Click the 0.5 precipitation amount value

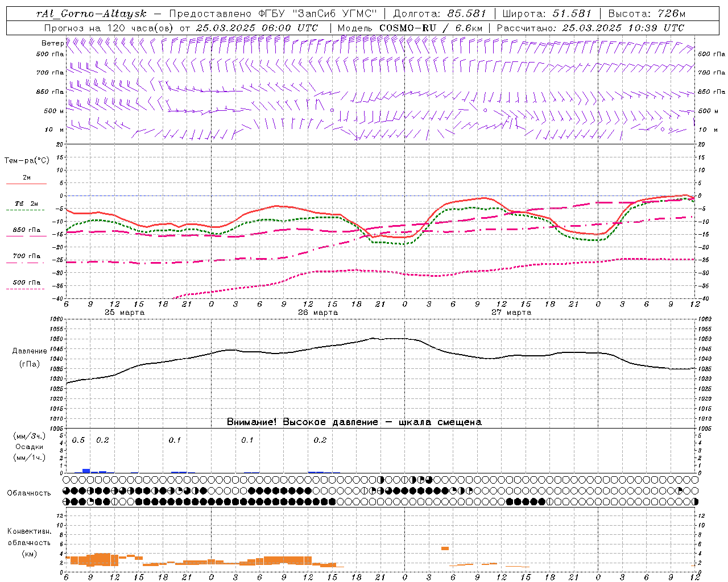(x=78, y=440)
